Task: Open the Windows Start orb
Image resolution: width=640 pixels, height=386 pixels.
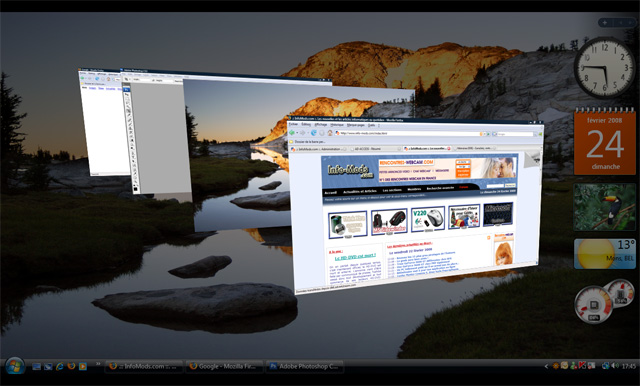Action: [x=15, y=366]
